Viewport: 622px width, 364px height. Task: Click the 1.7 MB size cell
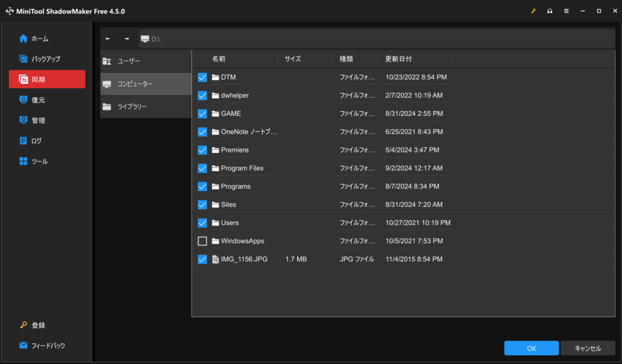296,259
